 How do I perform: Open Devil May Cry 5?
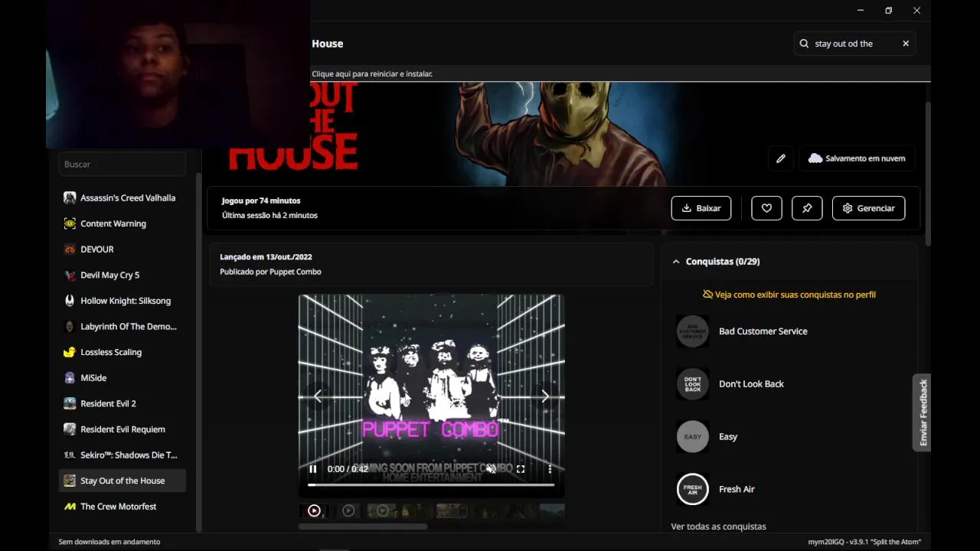122,275
